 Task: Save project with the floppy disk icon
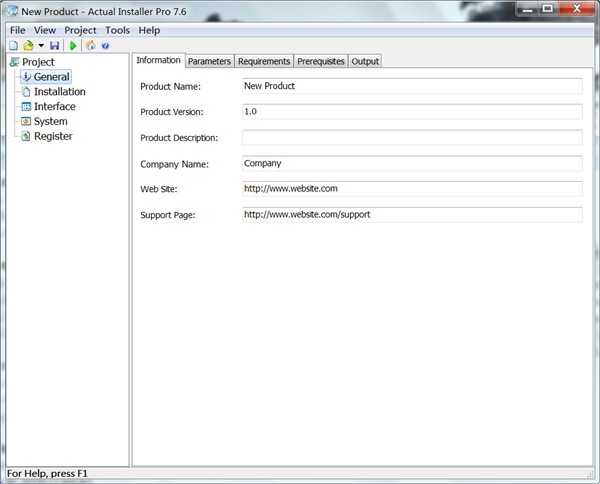tap(55, 46)
